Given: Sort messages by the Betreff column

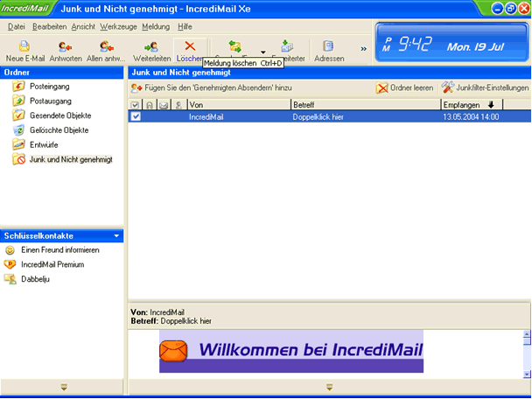Looking at the screenshot, I should pos(366,105).
